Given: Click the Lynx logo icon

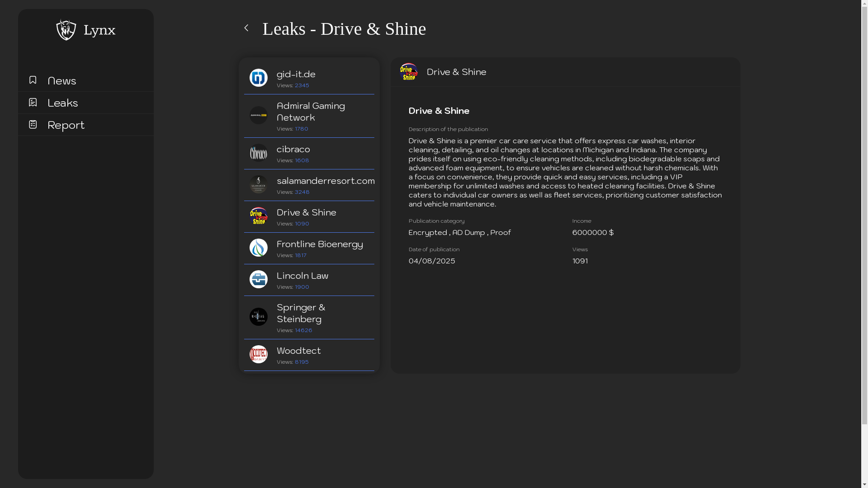Looking at the screenshot, I should click(66, 30).
